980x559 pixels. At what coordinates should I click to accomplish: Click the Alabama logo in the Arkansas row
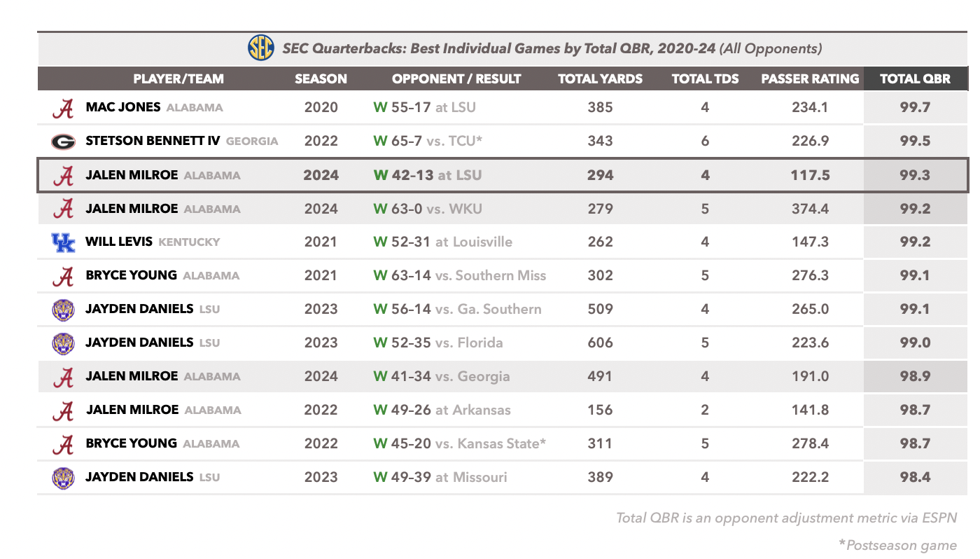pyautogui.click(x=64, y=410)
